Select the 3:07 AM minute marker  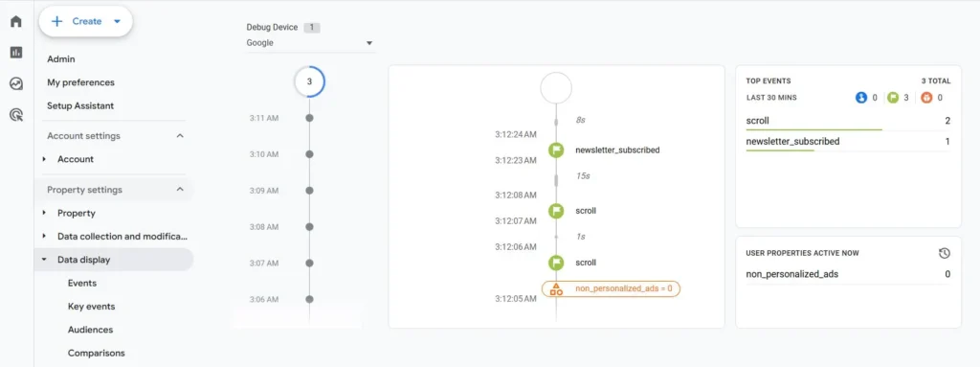click(309, 264)
